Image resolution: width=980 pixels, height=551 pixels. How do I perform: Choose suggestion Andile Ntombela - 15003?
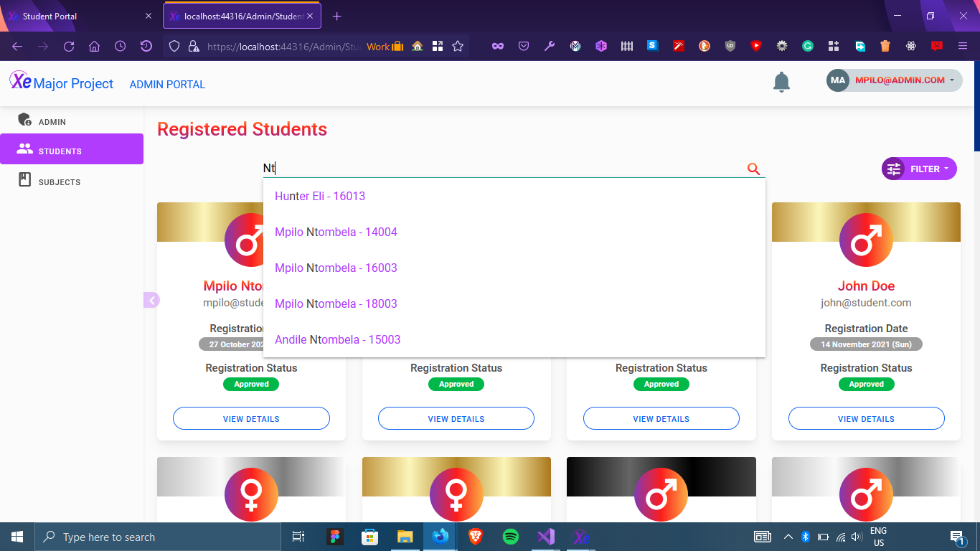[x=337, y=339]
